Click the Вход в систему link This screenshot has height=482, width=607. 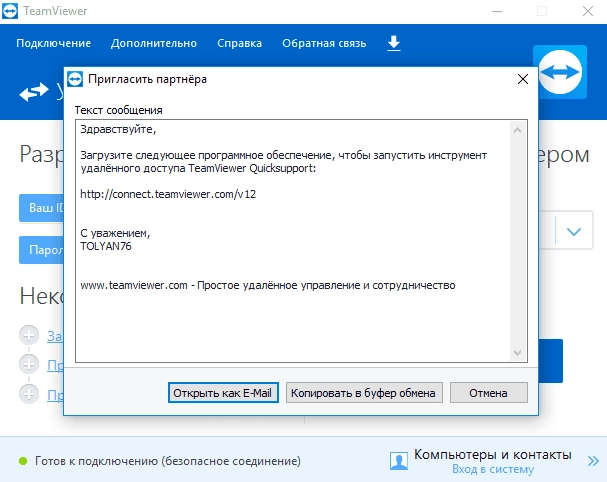point(493,469)
